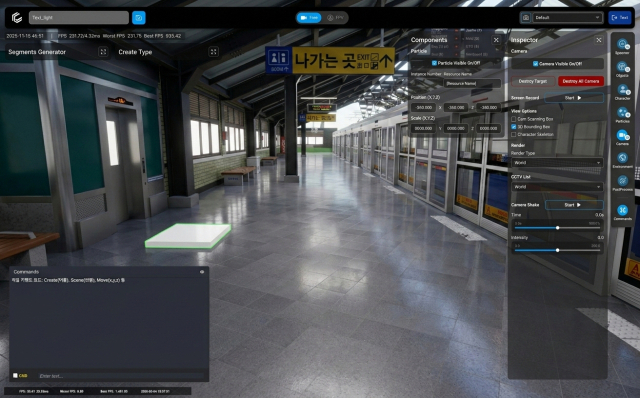Click the Scale X value field
The height and width of the screenshot is (398, 640).
point(423,128)
